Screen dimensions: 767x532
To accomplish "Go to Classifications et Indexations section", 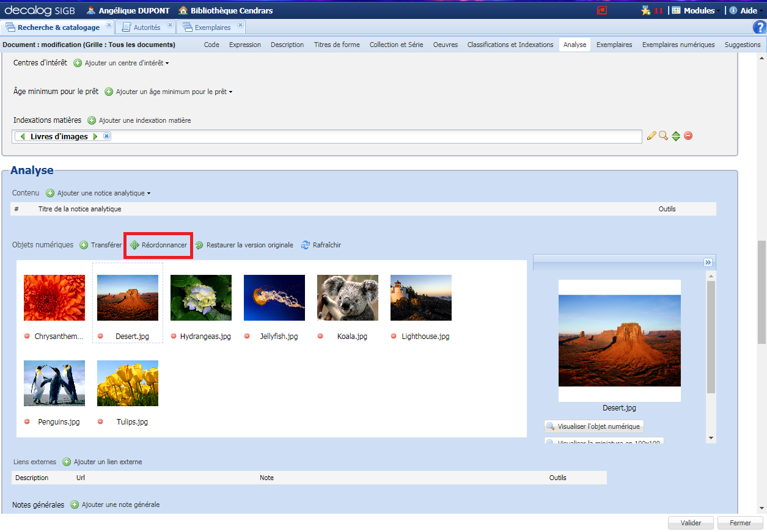I will pyautogui.click(x=510, y=45).
